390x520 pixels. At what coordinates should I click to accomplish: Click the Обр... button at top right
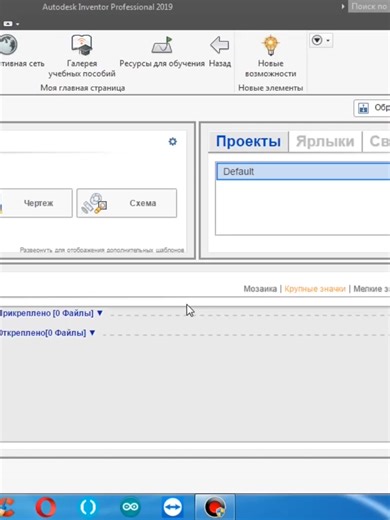tap(372, 108)
